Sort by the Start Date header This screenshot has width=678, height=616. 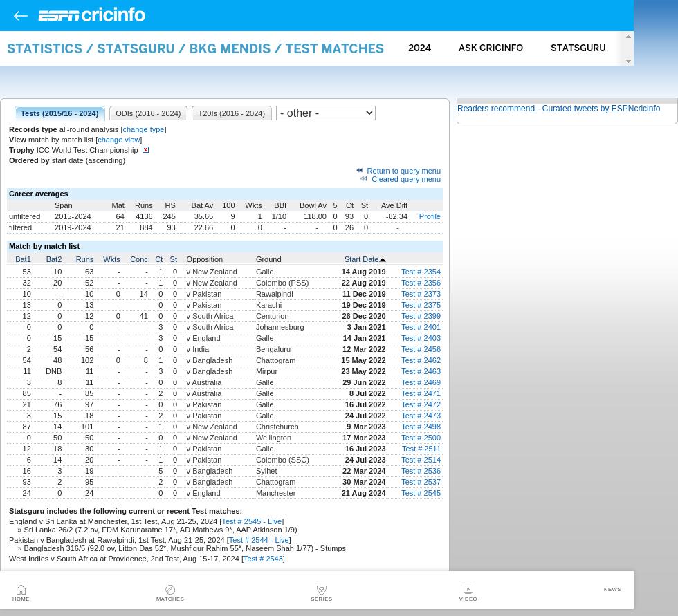(361, 260)
